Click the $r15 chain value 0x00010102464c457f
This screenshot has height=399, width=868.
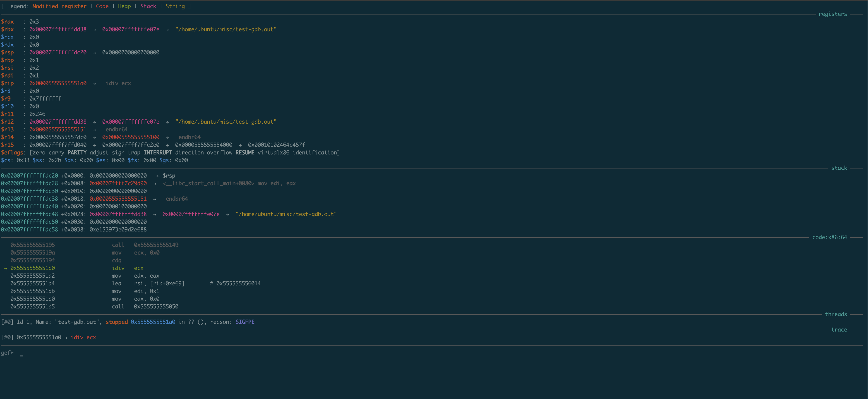[277, 145]
